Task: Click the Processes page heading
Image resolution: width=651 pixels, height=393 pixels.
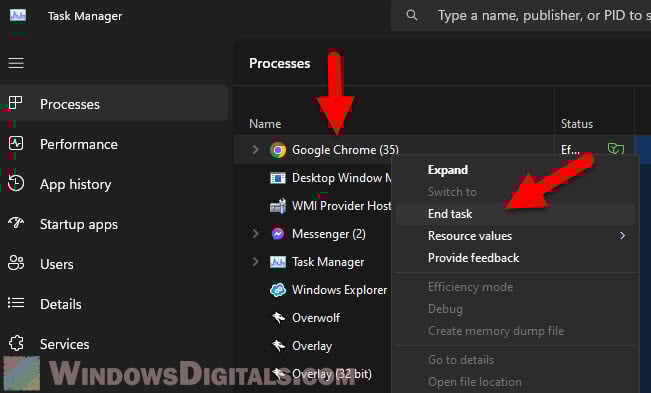Action: (279, 63)
